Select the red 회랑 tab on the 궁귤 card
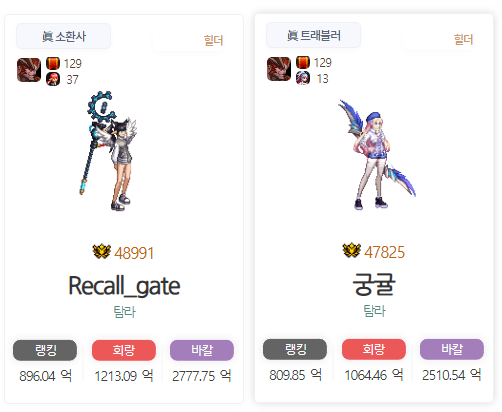Image resolution: width=502 pixels, height=412 pixels. tap(374, 349)
